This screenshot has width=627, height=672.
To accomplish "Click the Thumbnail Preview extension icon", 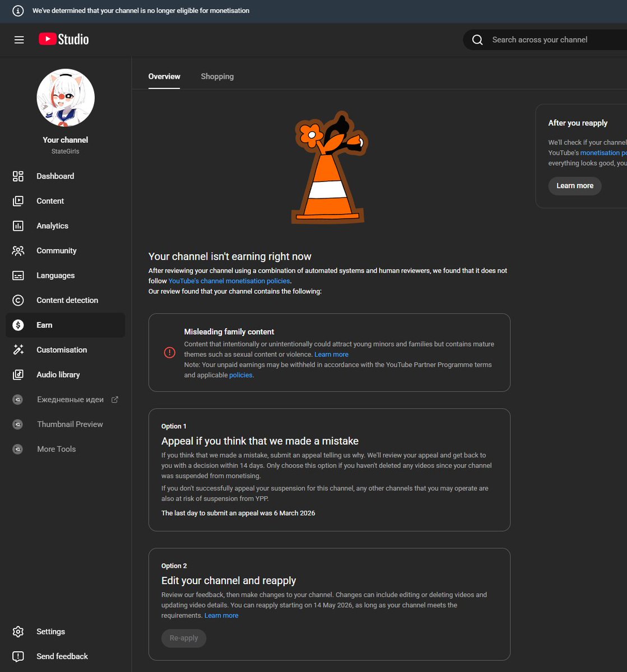I will (18, 424).
